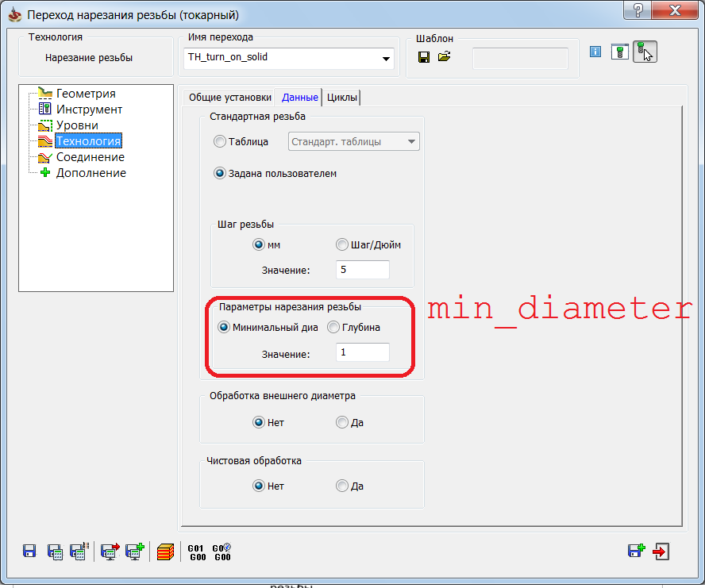
Task: Click the save template floppy icon
Action: coord(423,57)
